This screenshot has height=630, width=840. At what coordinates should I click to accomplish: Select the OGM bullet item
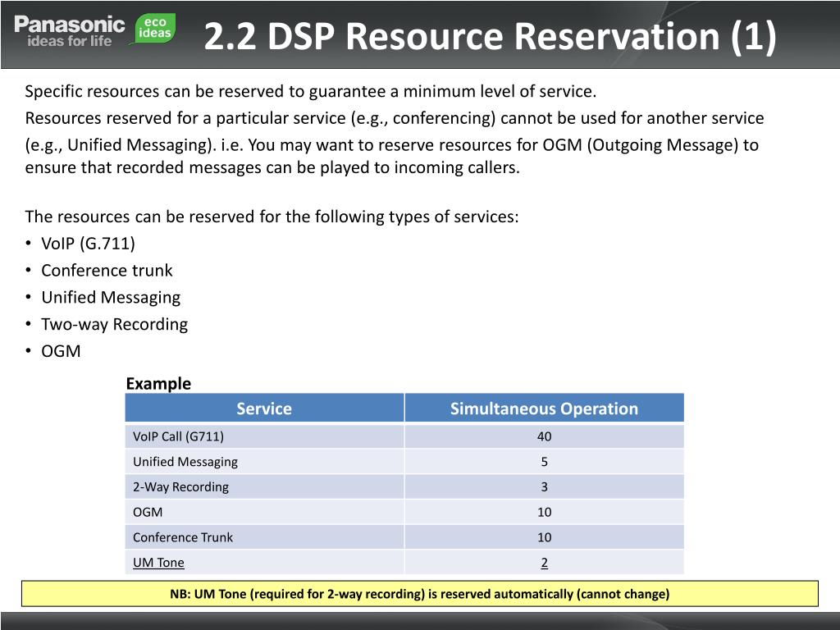coord(61,351)
